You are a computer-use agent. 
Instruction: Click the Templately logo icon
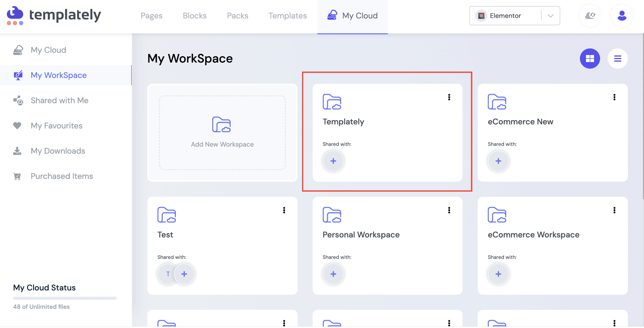point(15,16)
